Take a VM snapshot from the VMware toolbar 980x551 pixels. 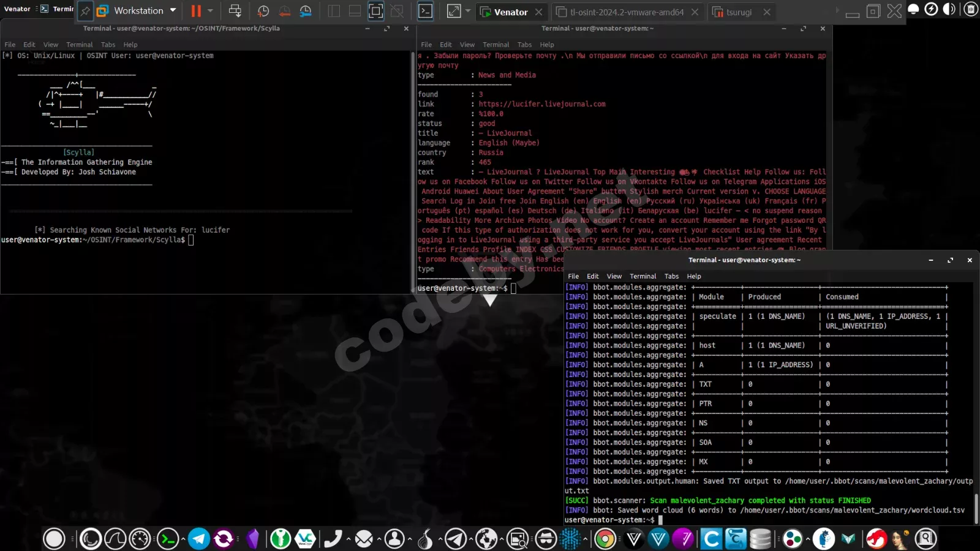pyautogui.click(x=262, y=11)
